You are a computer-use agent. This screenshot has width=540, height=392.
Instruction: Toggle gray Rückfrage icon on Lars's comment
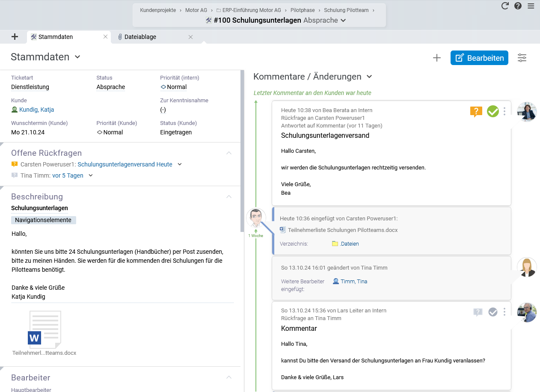tap(478, 312)
